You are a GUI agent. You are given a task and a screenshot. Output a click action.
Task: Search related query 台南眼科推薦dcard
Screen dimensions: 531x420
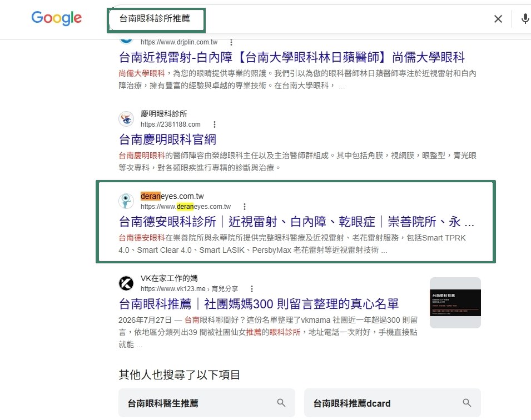tap(392, 403)
